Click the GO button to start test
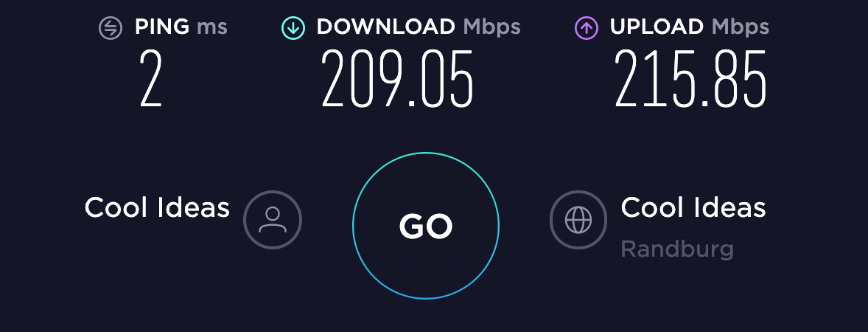The height and width of the screenshot is (332, 868). [426, 226]
